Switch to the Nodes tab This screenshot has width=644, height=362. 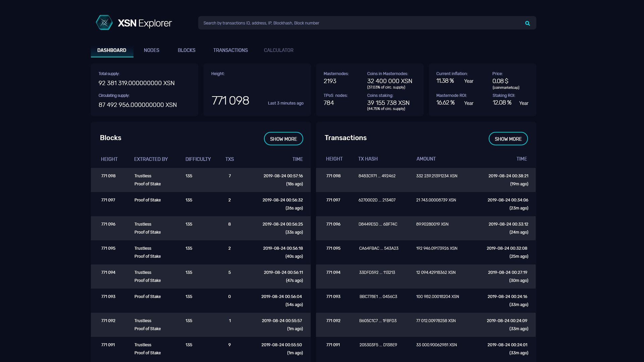point(152,50)
